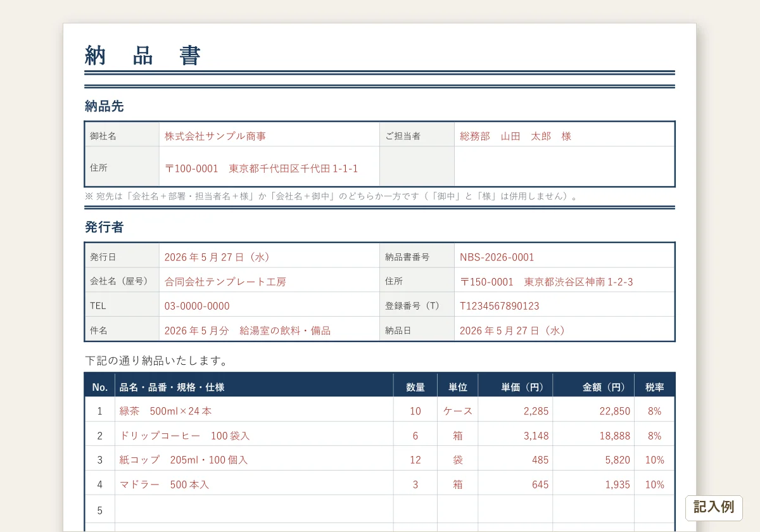
Task: Click issuer address 〒150-0001 東京都渋谷区神南1-2-3
Action: pyautogui.click(x=547, y=282)
